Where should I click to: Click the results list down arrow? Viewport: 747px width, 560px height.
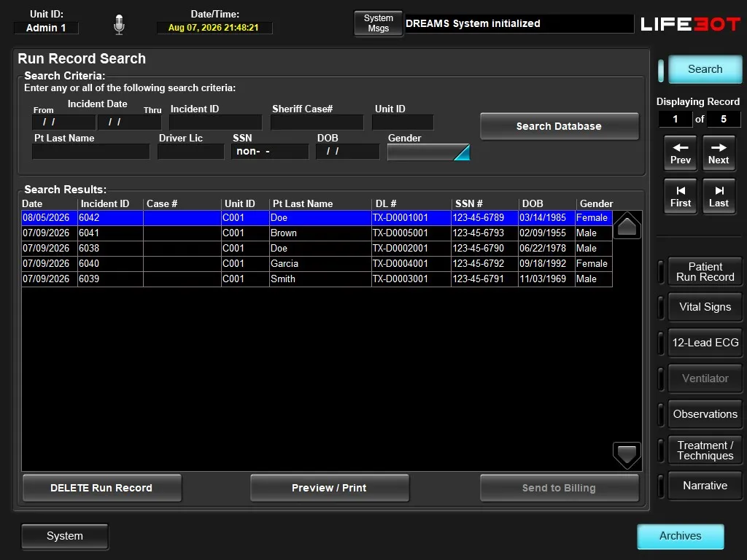tap(627, 454)
